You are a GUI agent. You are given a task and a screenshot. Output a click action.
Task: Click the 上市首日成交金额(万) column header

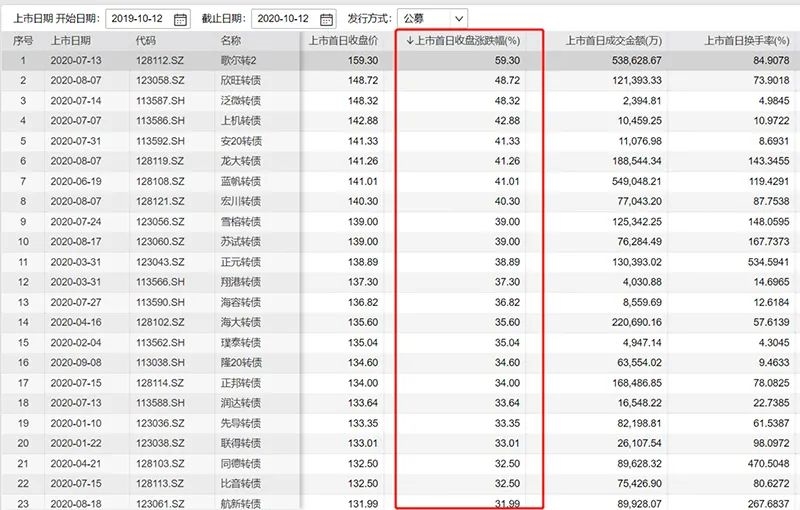coord(614,41)
